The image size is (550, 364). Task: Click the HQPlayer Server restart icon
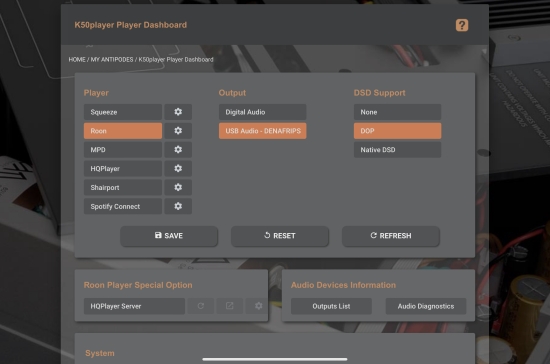tap(201, 306)
